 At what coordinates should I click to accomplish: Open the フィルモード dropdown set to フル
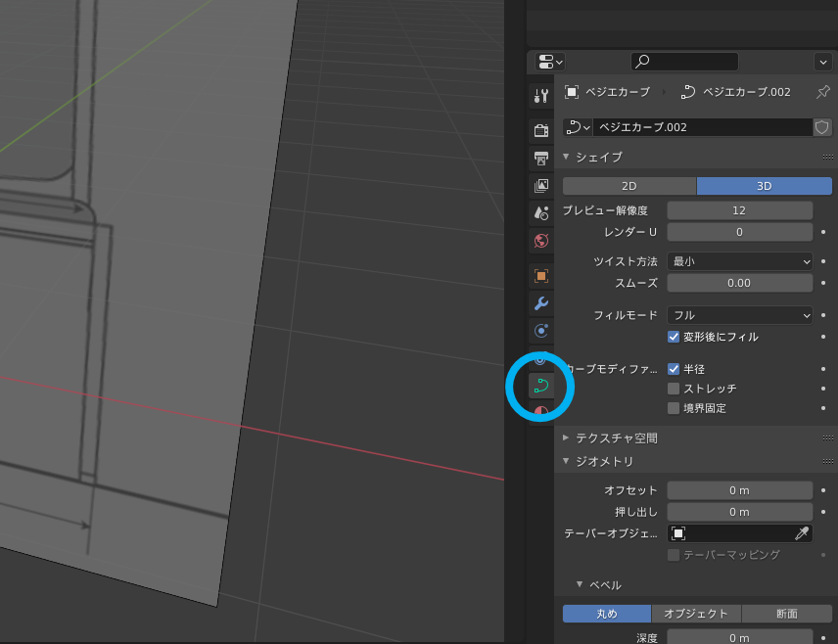point(740,315)
